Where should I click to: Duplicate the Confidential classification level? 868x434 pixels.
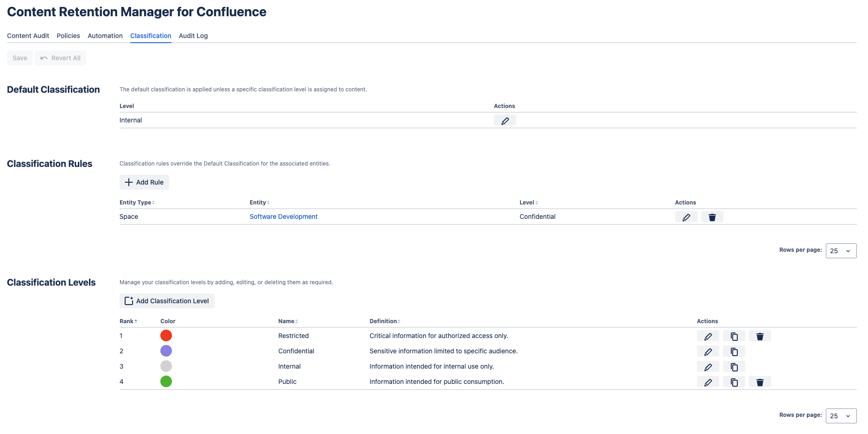click(734, 351)
